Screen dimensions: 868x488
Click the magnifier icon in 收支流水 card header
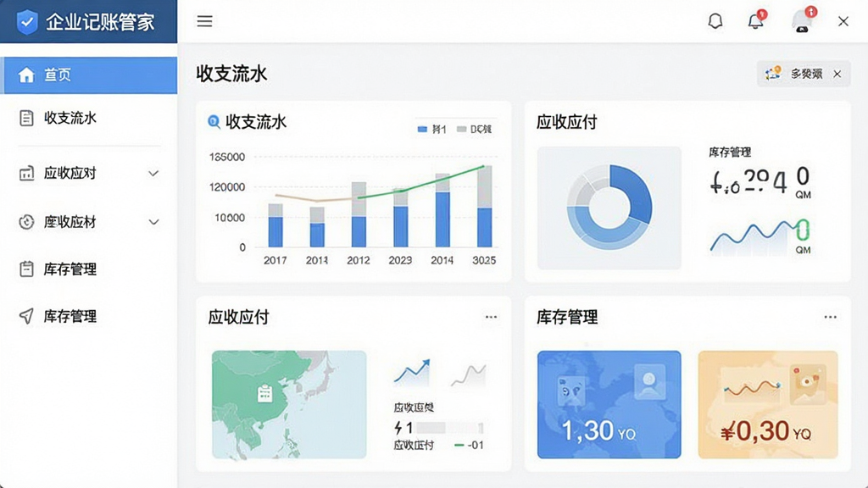point(214,121)
